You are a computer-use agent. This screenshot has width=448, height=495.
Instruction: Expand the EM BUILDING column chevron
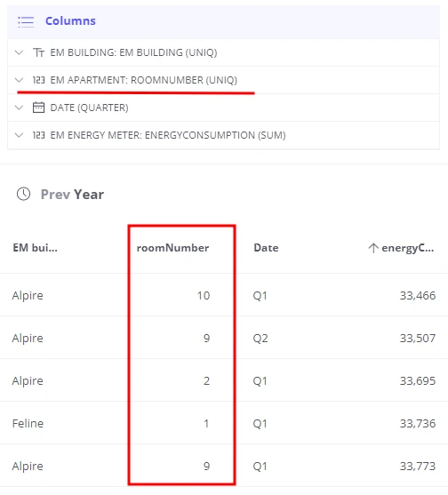pyautogui.click(x=20, y=52)
